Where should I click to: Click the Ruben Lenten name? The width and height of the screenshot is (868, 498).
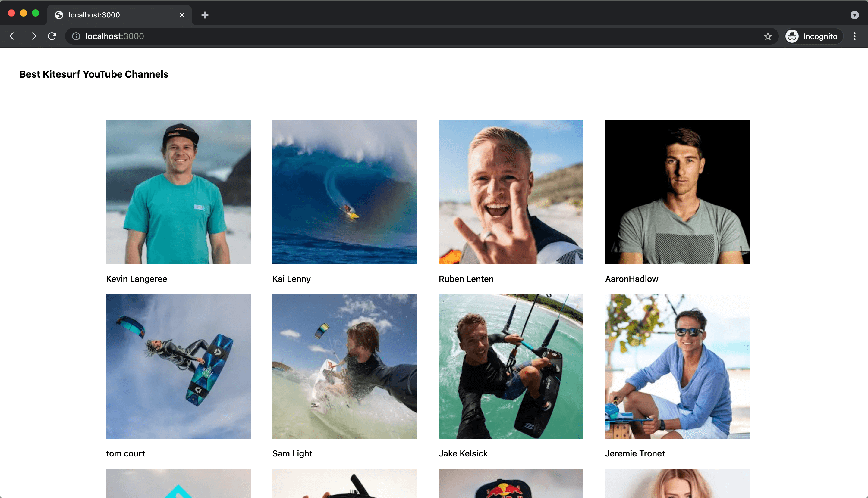click(466, 279)
